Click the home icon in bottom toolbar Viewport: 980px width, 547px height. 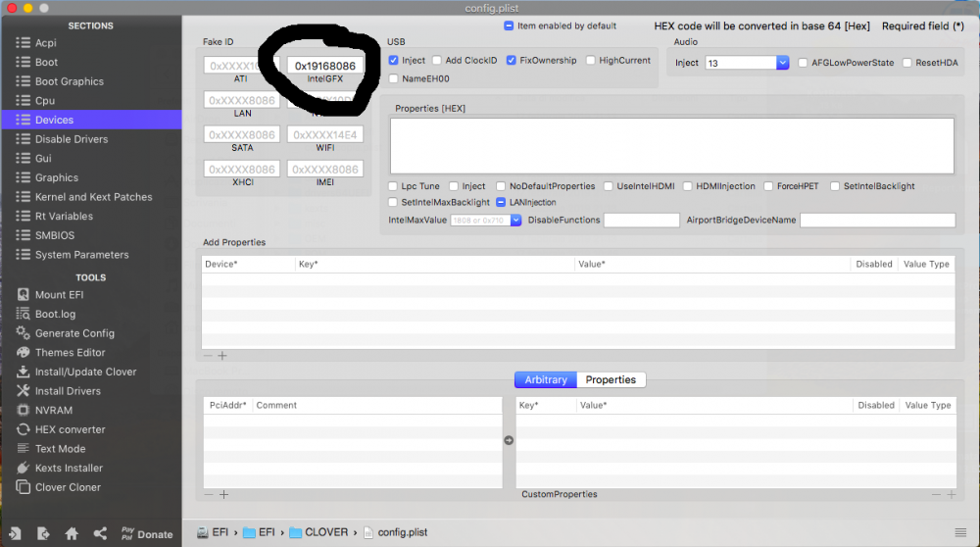pyautogui.click(x=72, y=534)
